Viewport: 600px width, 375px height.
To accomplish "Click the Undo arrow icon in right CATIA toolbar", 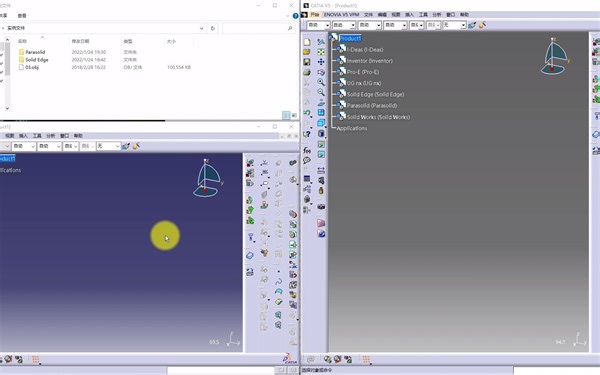I will (307, 113).
